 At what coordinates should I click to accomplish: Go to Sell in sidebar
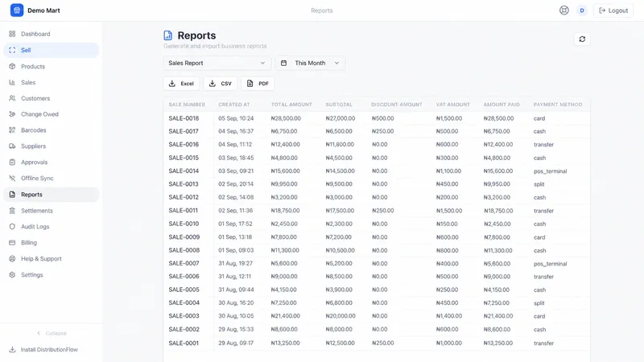(52, 50)
